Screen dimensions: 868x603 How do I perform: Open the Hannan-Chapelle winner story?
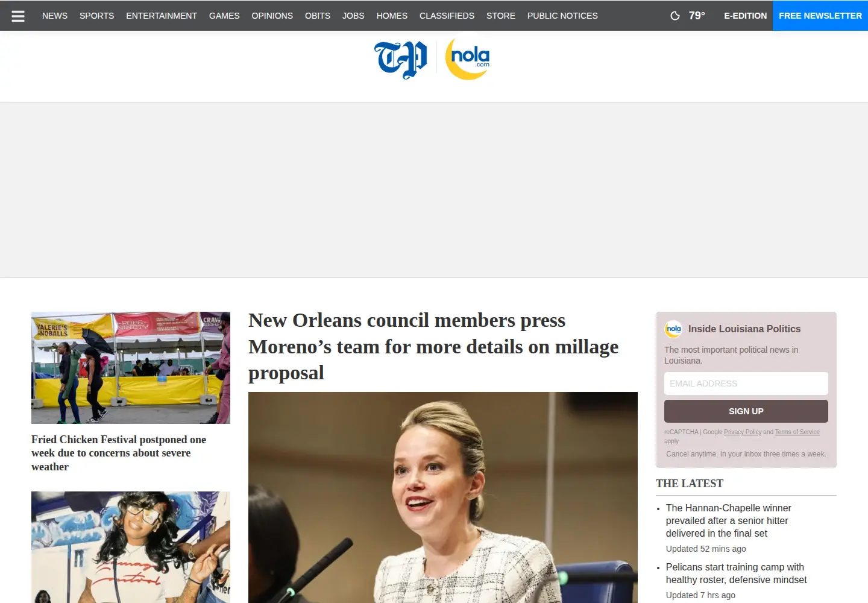pos(728,520)
